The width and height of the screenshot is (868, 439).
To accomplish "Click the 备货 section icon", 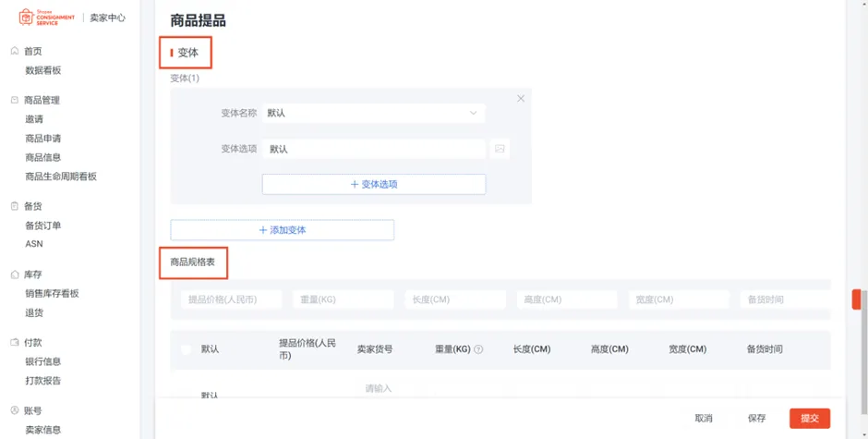I will (15, 206).
